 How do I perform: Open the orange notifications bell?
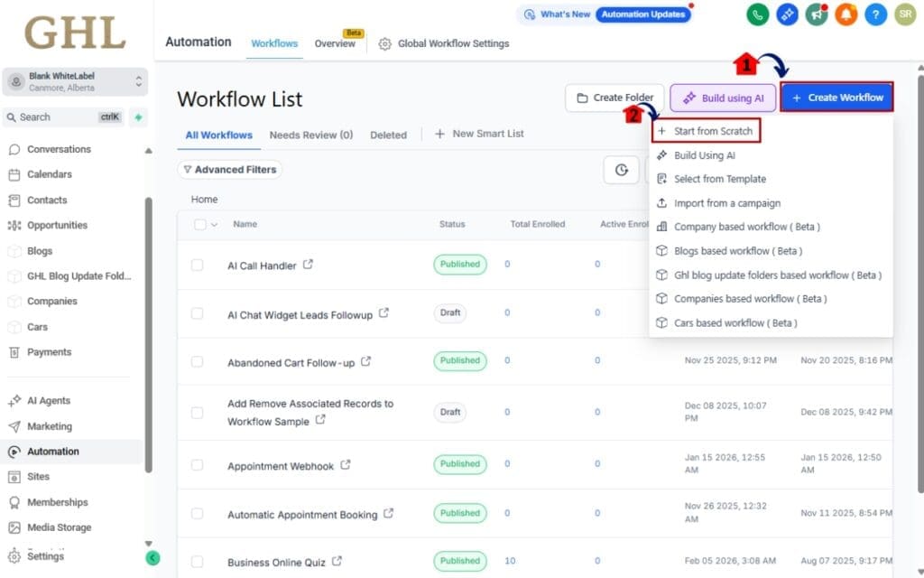[x=845, y=14]
